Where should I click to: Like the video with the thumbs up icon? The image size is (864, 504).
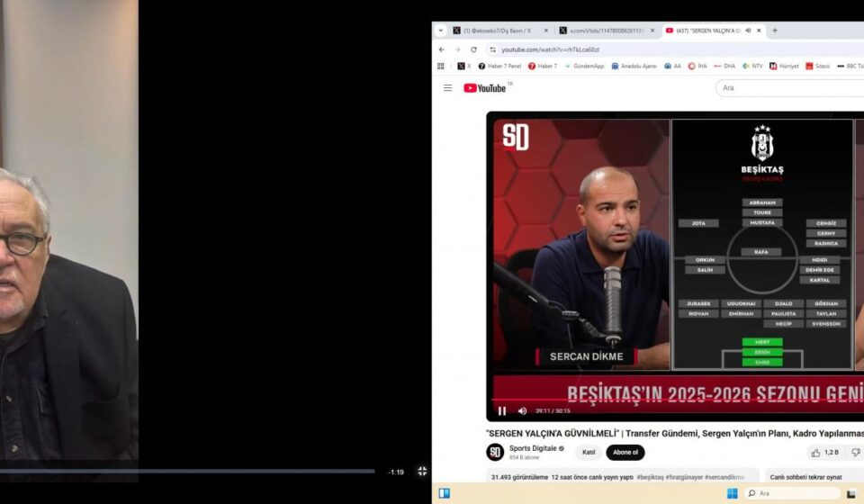[x=815, y=453]
